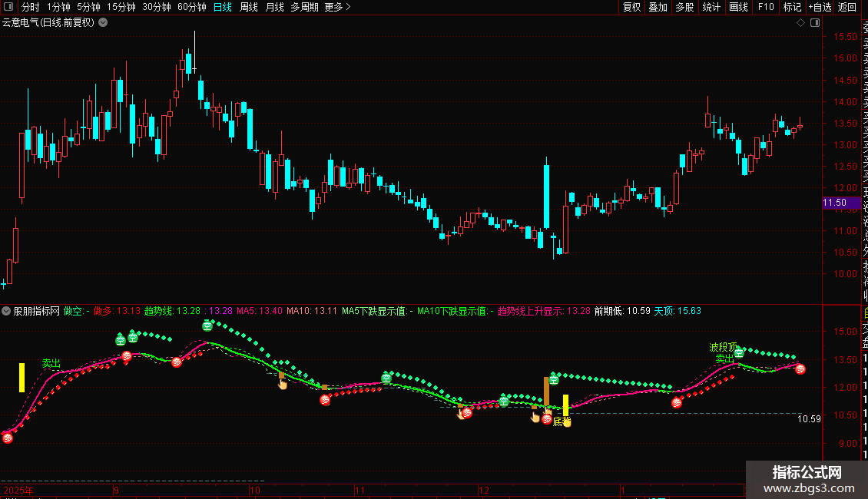The height and width of the screenshot is (499, 868).
Task: Click the 底背 label in the indicator
Action: coord(562,421)
